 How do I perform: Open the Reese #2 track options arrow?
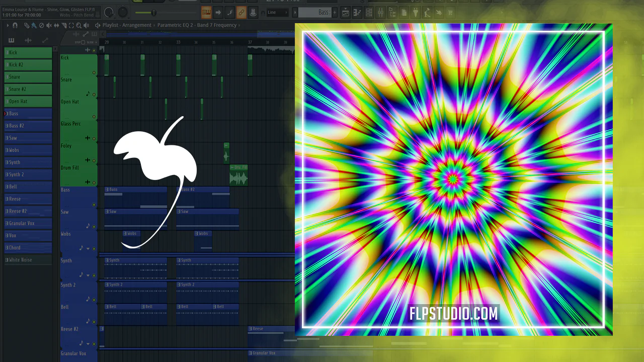click(x=88, y=344)
